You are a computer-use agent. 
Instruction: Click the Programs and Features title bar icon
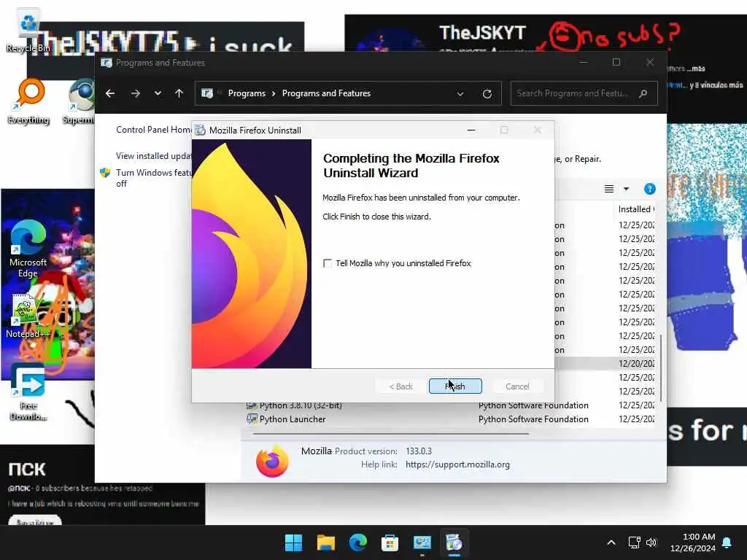[x=107, y=63]
